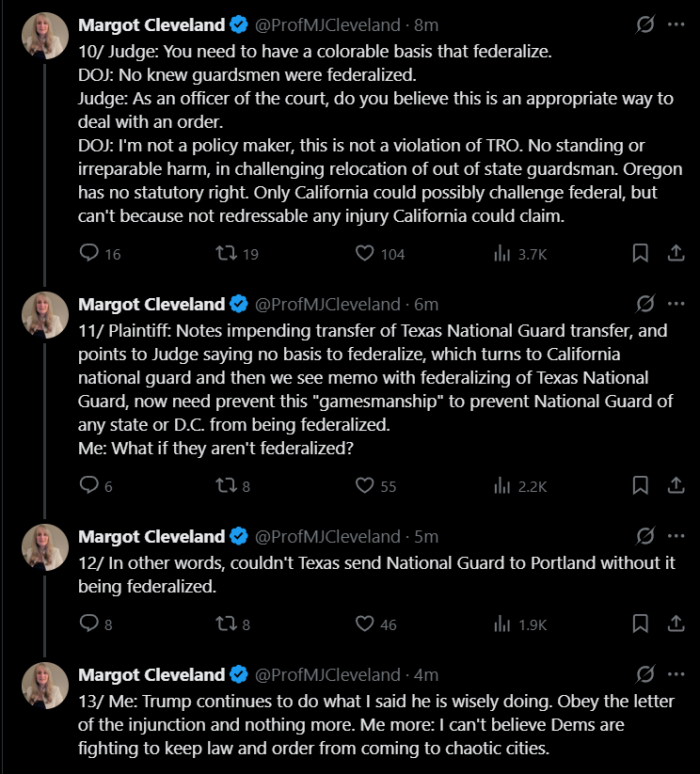Viewport: 700px width, 774px height.
Task: Like the 11/ tweet with 55 likes
Action: pyautogui.click(x=366, y=485)
